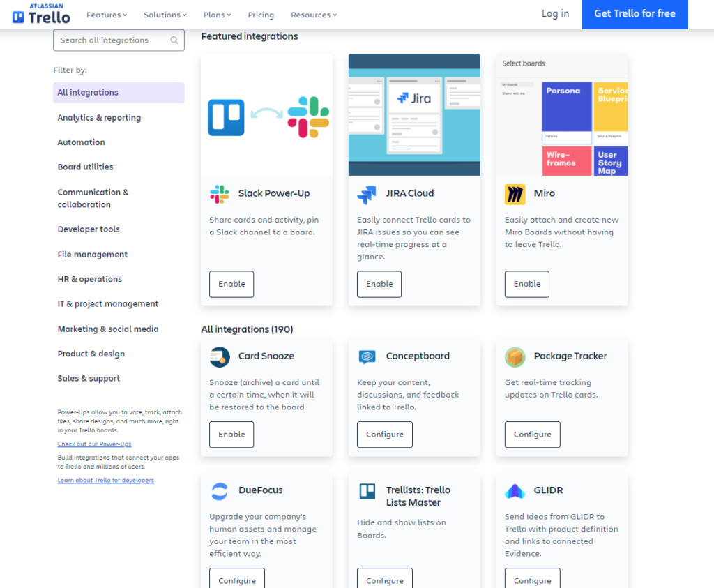Expand the Solutions dropdown menu
This screenshot has height=588, width=714.
click(165, 15)
